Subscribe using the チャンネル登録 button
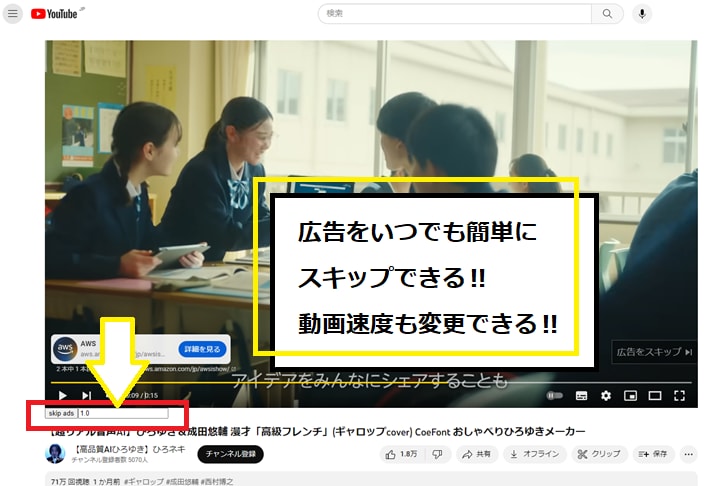The height and width of the screenshot is (486, 704). (x=230, y=454)
